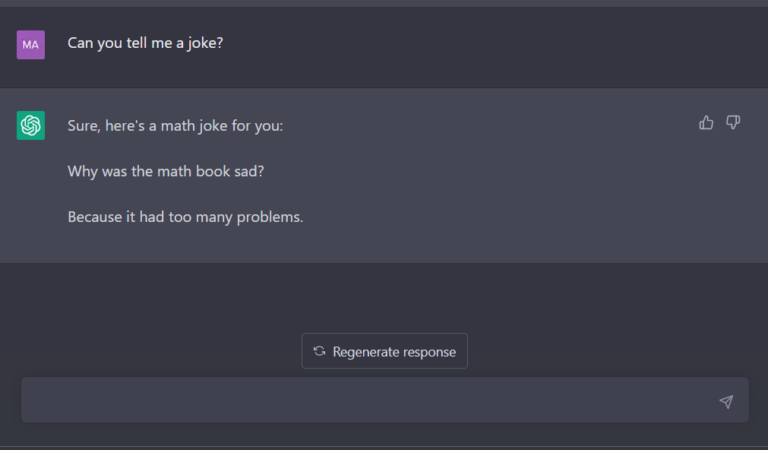Viewport: 768px width, 450px height.
Task: Click the line "Sure, here's a math joke for you:"
Action: (175, 126)
